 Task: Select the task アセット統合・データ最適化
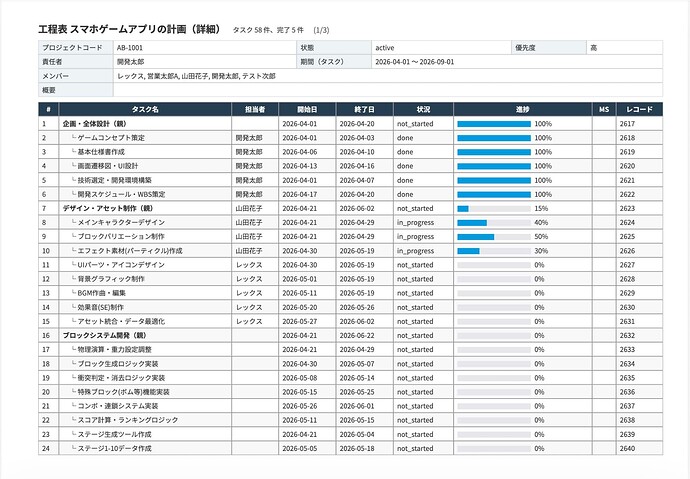pos(121,322)
